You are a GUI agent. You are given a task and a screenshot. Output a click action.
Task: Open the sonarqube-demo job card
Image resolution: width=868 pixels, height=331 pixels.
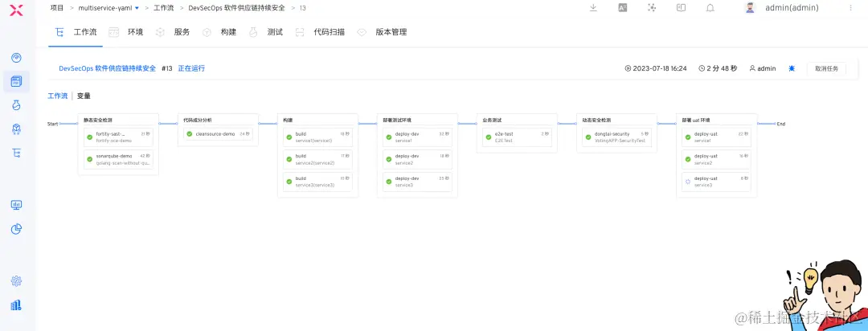pos(118,159)
